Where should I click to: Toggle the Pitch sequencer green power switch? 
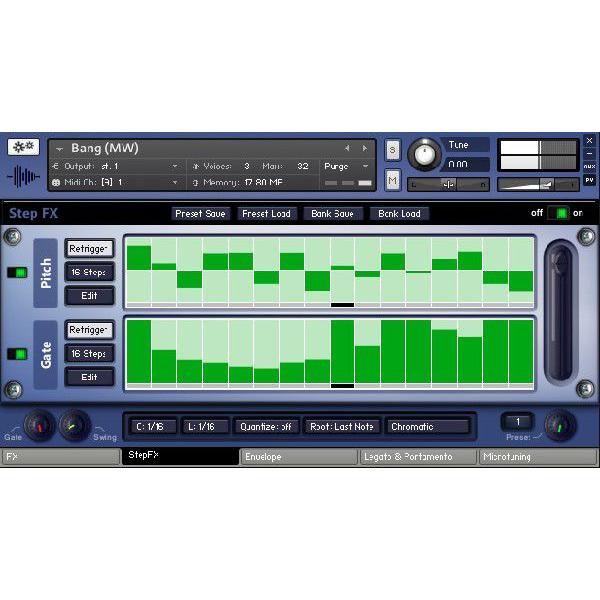coord(17,272)
